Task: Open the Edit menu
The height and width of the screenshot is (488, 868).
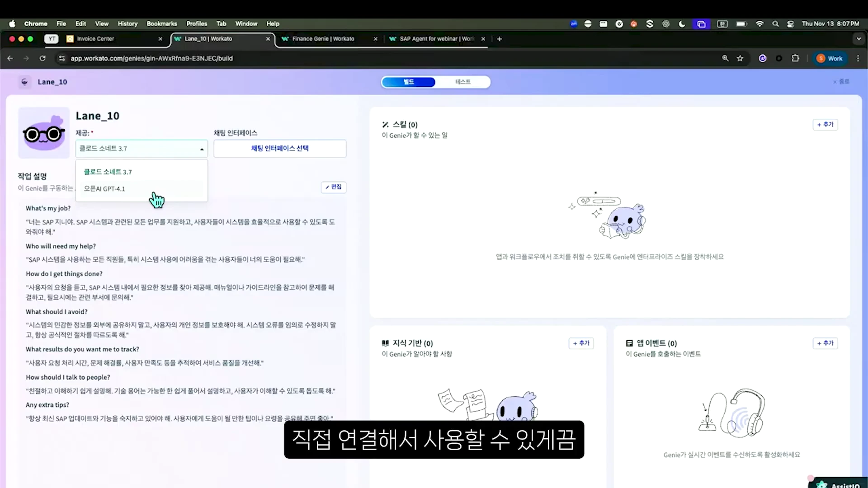Action: click(80, 23)
